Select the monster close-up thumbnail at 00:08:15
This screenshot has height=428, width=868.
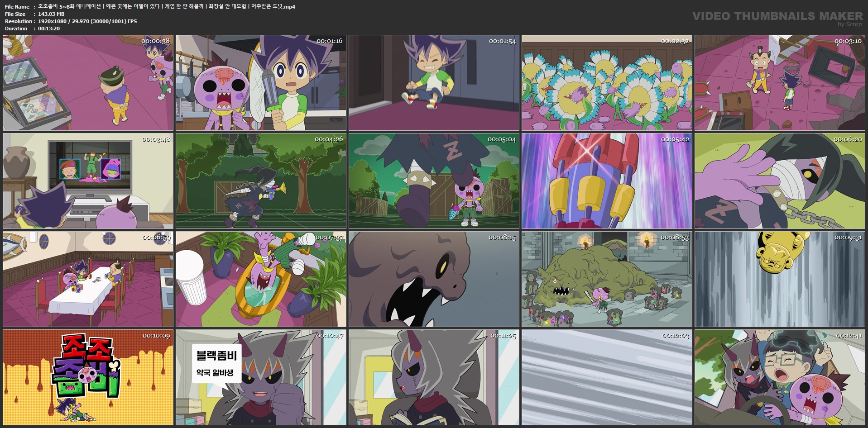[434, 279]
